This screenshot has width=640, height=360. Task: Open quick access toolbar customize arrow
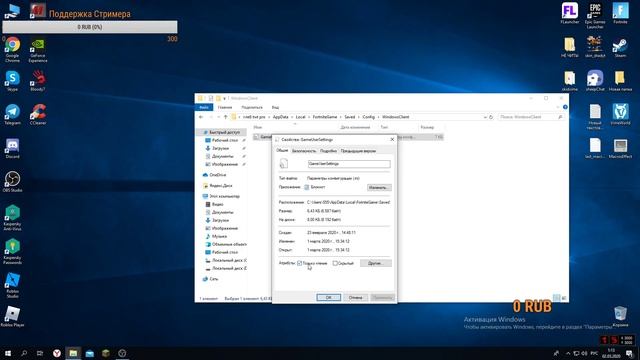coord(224,98)
